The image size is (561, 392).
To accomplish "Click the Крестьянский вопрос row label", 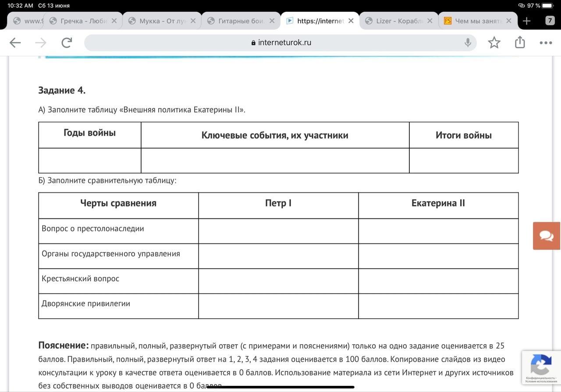I will pyautogui.click(x=80, y=279).
